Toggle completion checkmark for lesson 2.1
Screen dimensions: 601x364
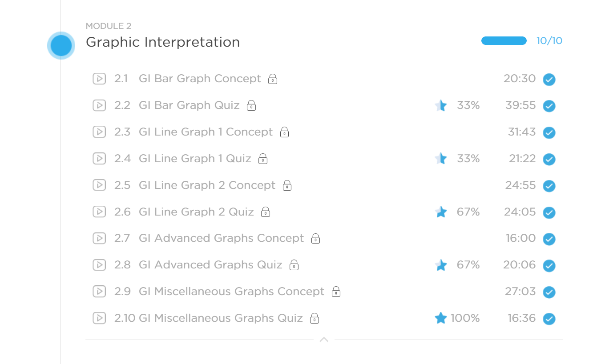(549, 80)
